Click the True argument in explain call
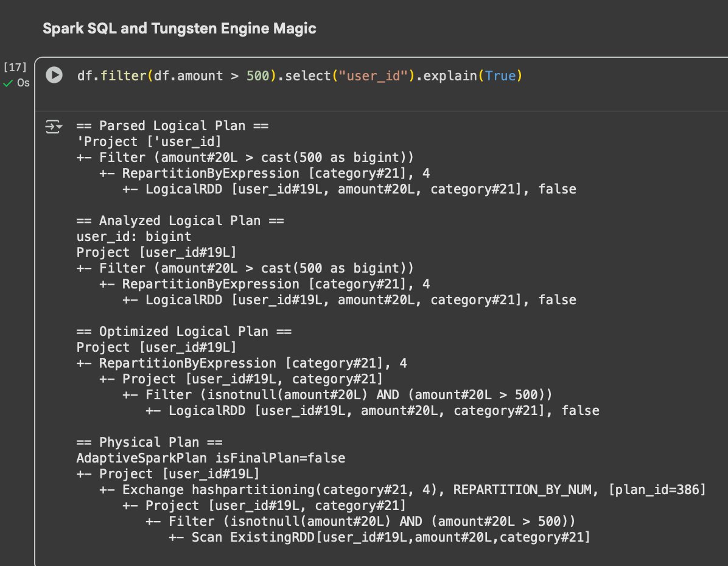The width and height of the screenshot is (728, 566). click(500, 76)
